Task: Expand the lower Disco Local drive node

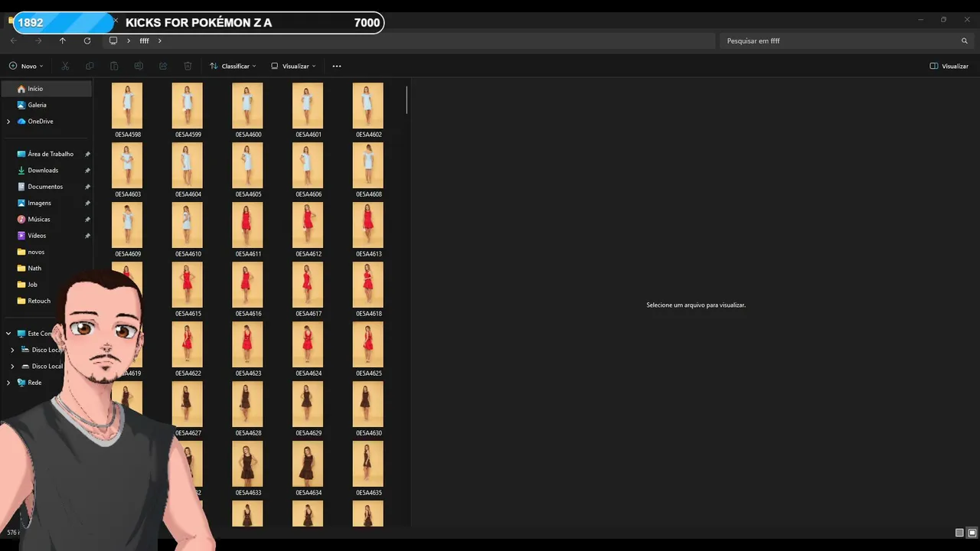Action: [x=12, y=367]
